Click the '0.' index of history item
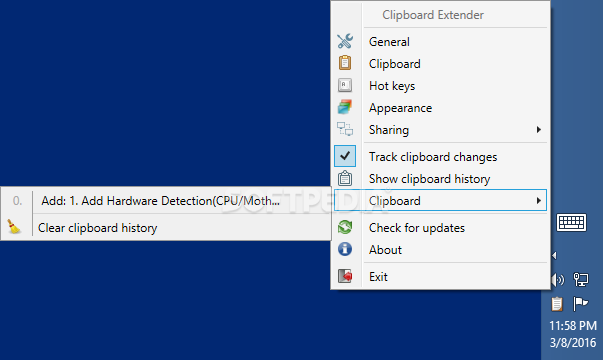Viewport: 603px width, 360px height. tap(17, 200)
